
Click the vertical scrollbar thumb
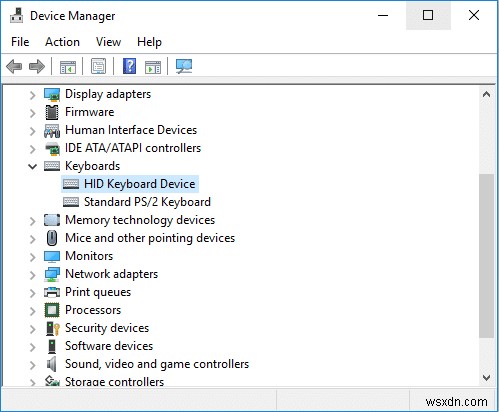[x=486, y=256]
